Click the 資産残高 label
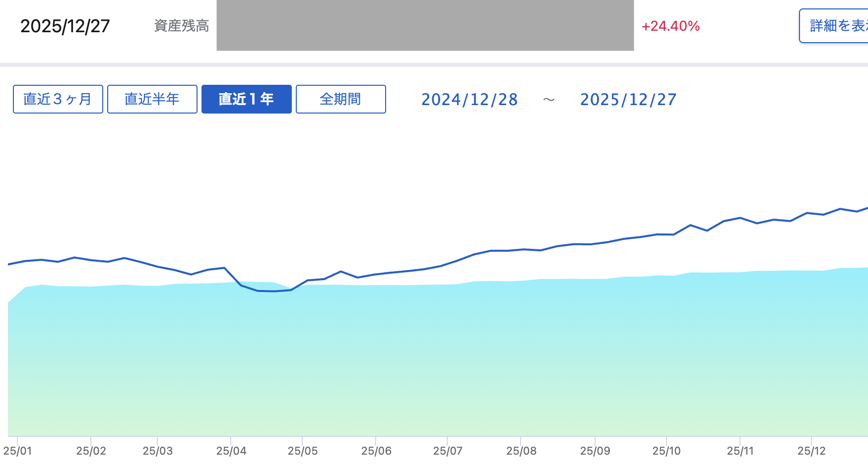This screenshot has height=469, width=868. coord(182,26)
